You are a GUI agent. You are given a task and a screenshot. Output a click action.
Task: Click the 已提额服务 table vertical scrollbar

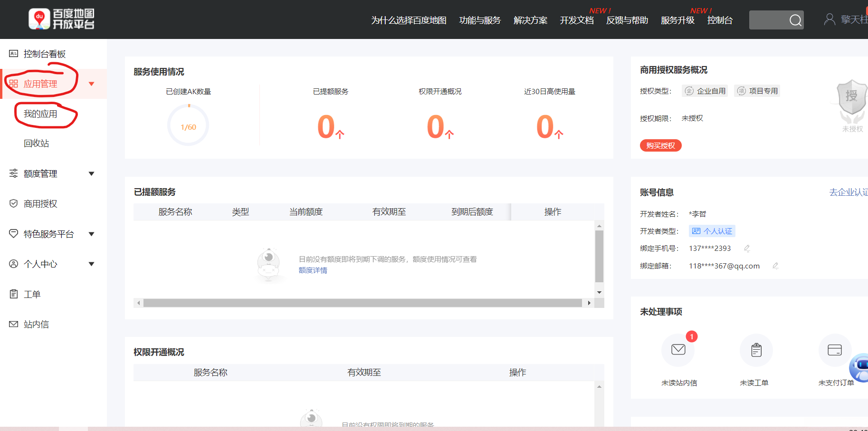click(x=599, y=257)
